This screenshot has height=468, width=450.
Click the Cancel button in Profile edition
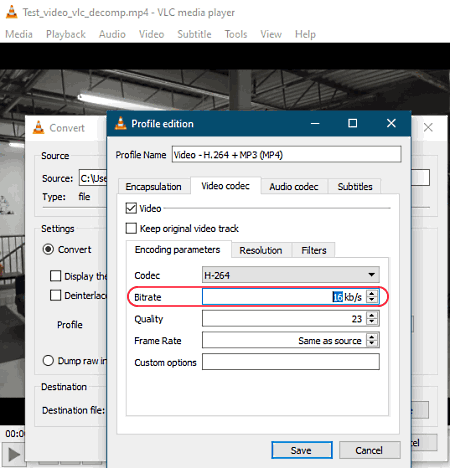tap(369, 450)
